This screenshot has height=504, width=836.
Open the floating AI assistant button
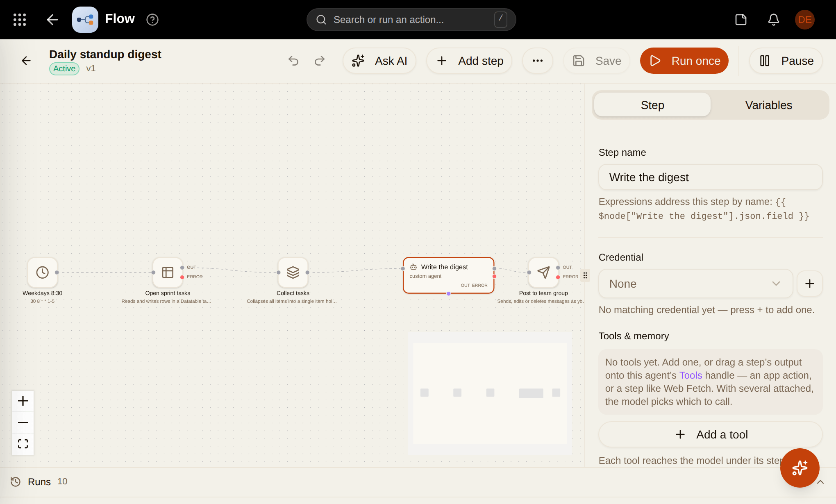point(800,468)
